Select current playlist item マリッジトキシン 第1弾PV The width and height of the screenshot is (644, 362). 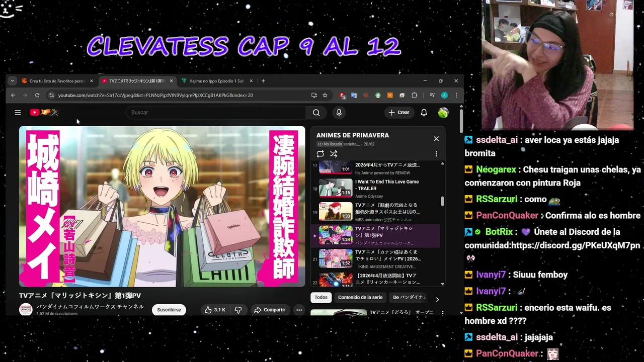375,235
